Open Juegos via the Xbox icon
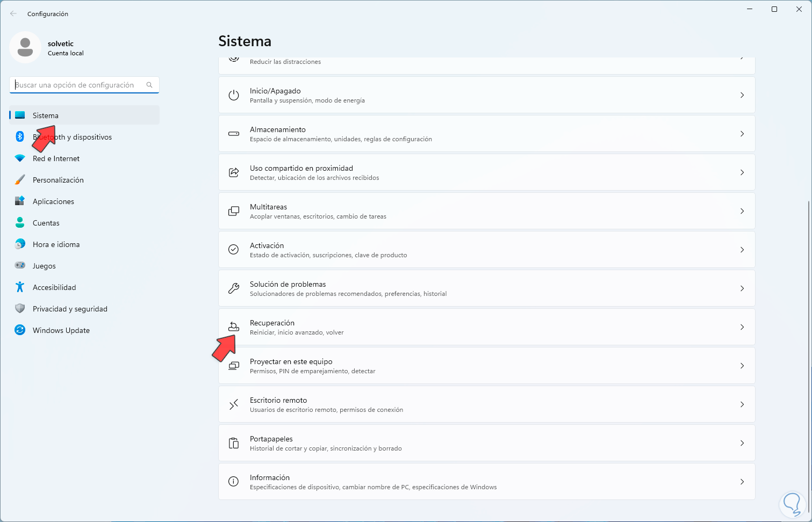The width and height of the screenshot is (812, 522). tap(20, 266)
